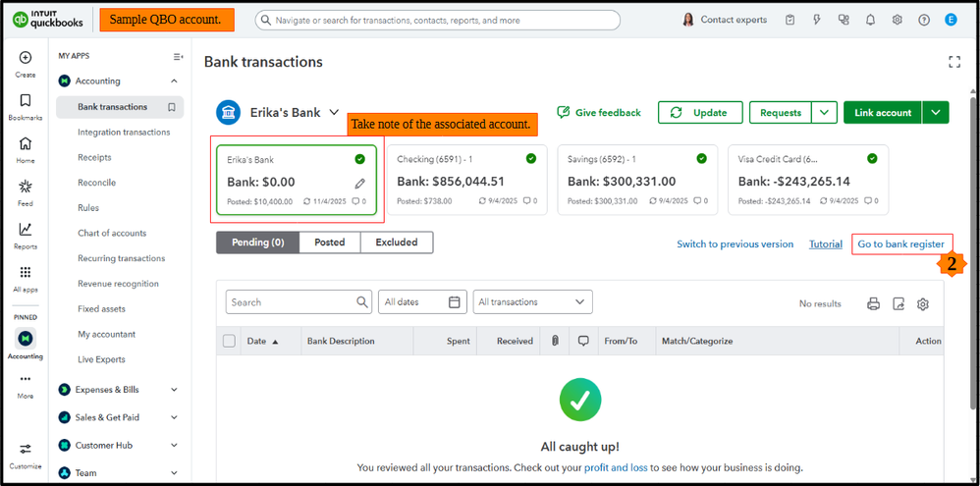Switch to the Posted tab
The width and height of the screenshot is (980, 486).
click(x=329, y=243)
